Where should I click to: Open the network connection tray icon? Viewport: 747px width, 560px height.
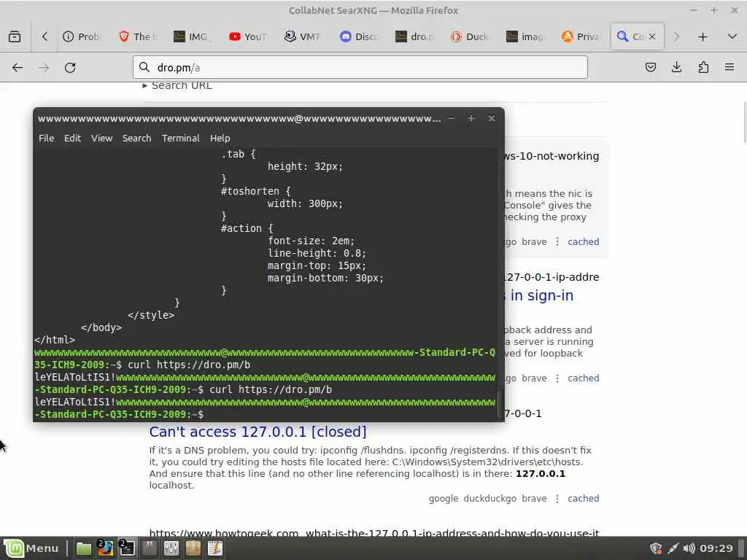click(x=673, y=548)
